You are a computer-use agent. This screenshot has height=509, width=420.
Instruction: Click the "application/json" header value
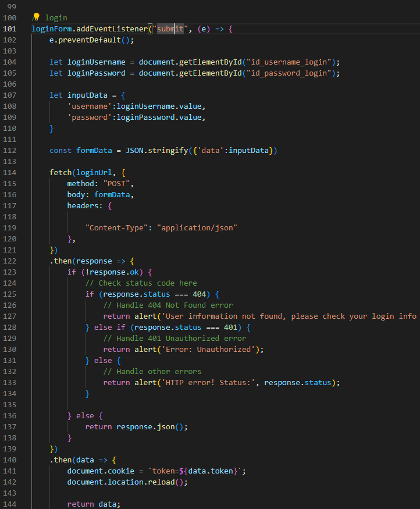tap(197, 227)
